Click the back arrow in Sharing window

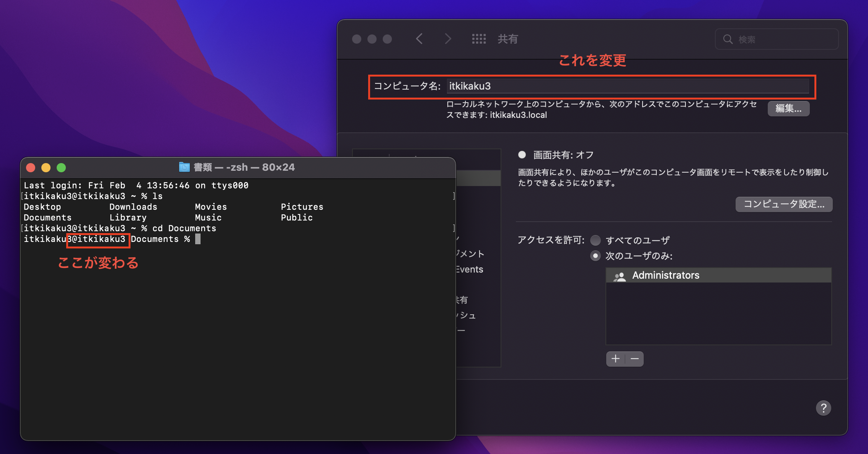tap(419, 39)
